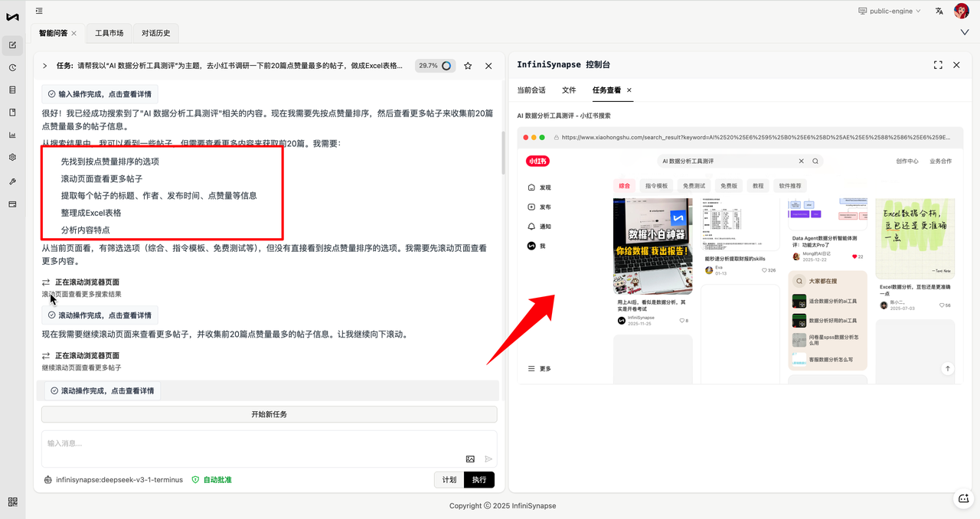Open the 数据小白神器 post thumbnail

click(652, 246)
